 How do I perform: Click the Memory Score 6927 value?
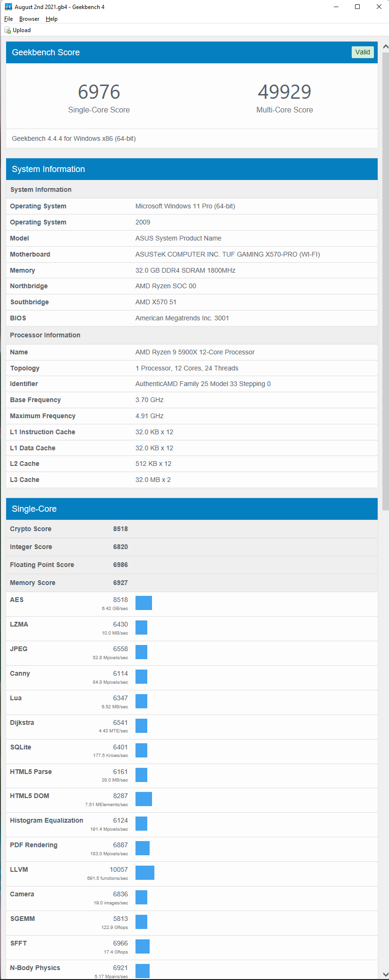click(120, 583)
